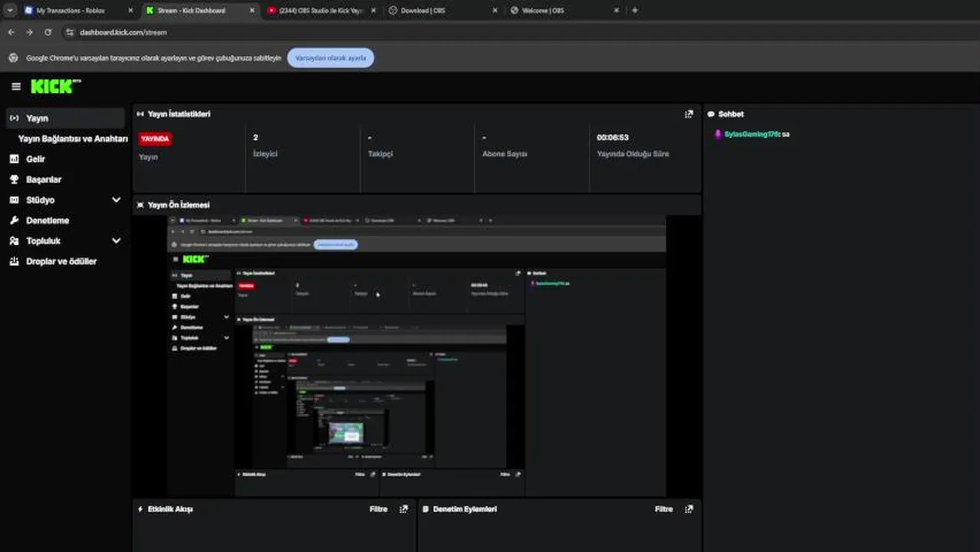Close the My Transactions - Roblox tab
This screenshot has width=980, height=552.
pyautogui.click(x=130, y=11)
